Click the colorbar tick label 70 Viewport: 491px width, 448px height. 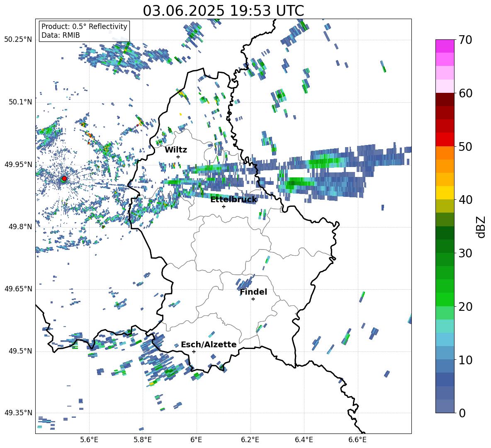[x=465, y=40]
